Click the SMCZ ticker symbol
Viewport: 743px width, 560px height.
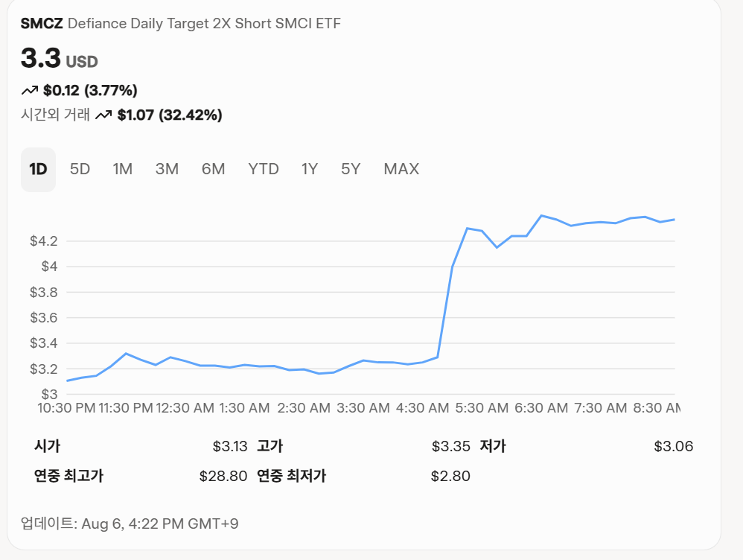[42, 24]
